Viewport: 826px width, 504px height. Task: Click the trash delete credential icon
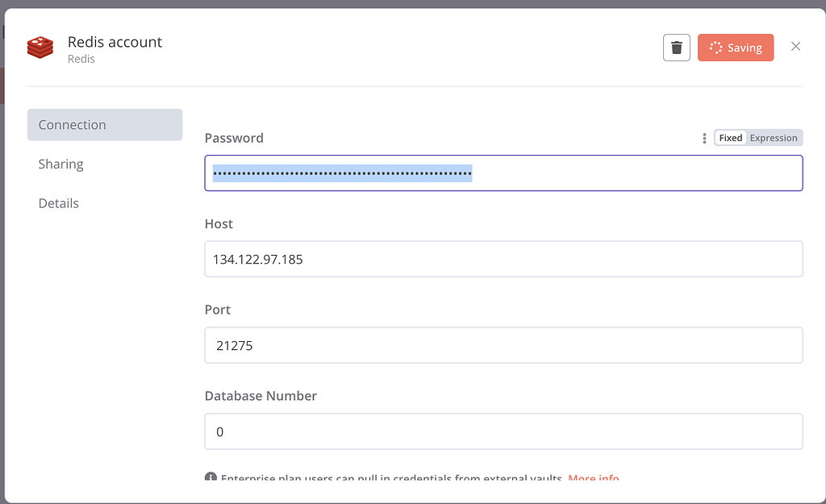pyautogui.click(x=677, y=48)
